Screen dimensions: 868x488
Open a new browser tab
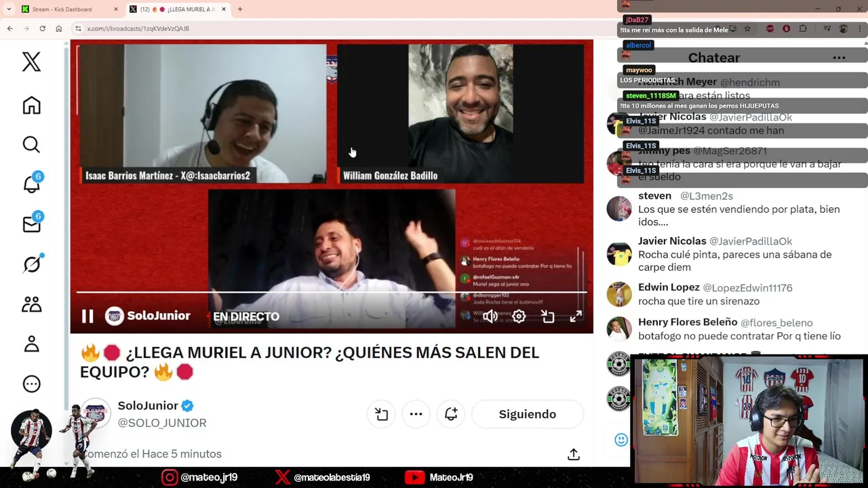(239, 9)
